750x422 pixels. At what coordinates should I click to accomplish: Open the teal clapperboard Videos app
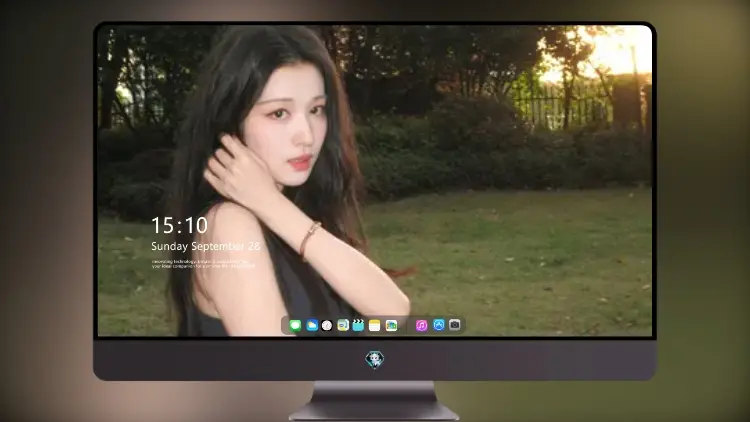pyautogui.click(x=358, y=325)
